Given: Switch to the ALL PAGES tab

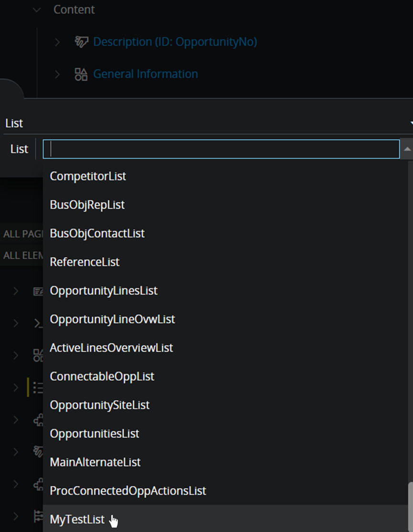Looking at the screenshot, I should click(21, 234).
